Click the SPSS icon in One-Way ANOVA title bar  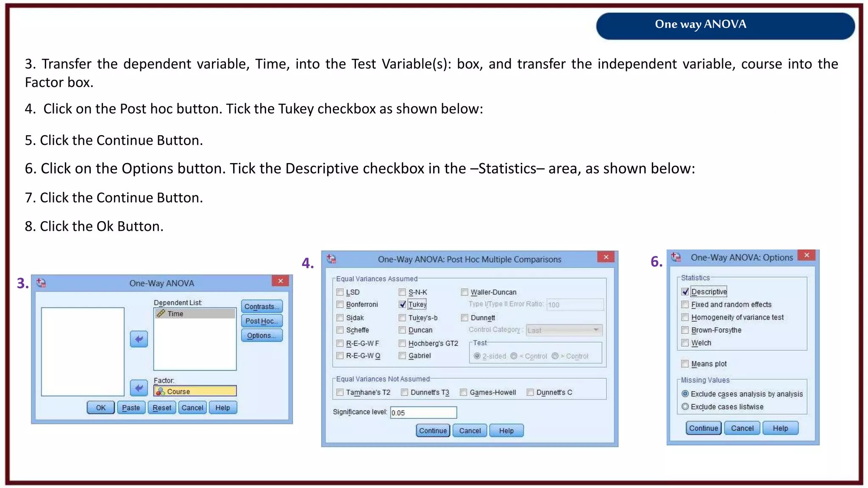(41, 283)
